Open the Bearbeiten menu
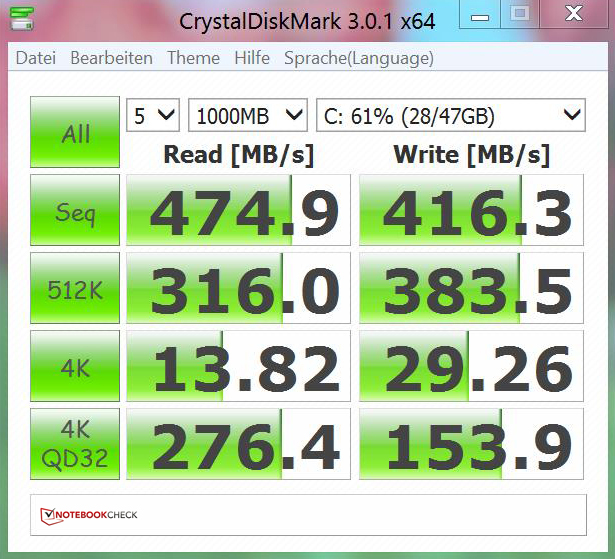Image resolution: width=615 pixels, height=559 pixels. point(111,58)
